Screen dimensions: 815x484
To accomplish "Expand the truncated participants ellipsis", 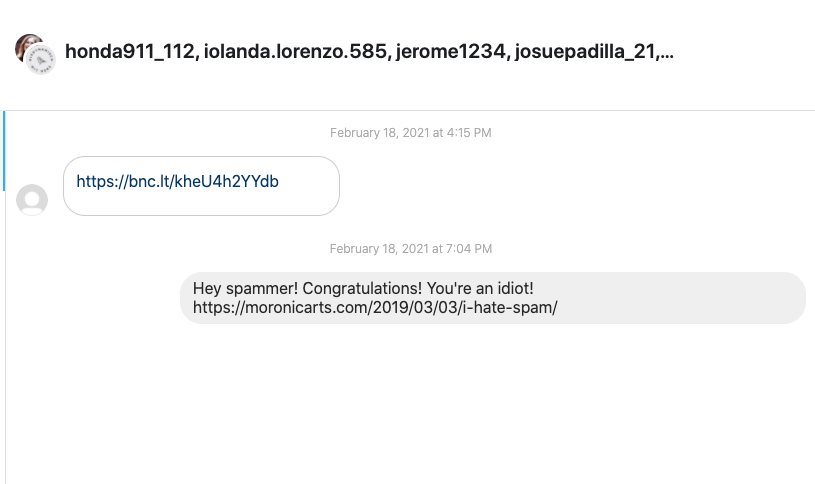I will click(x=667, y=52).
